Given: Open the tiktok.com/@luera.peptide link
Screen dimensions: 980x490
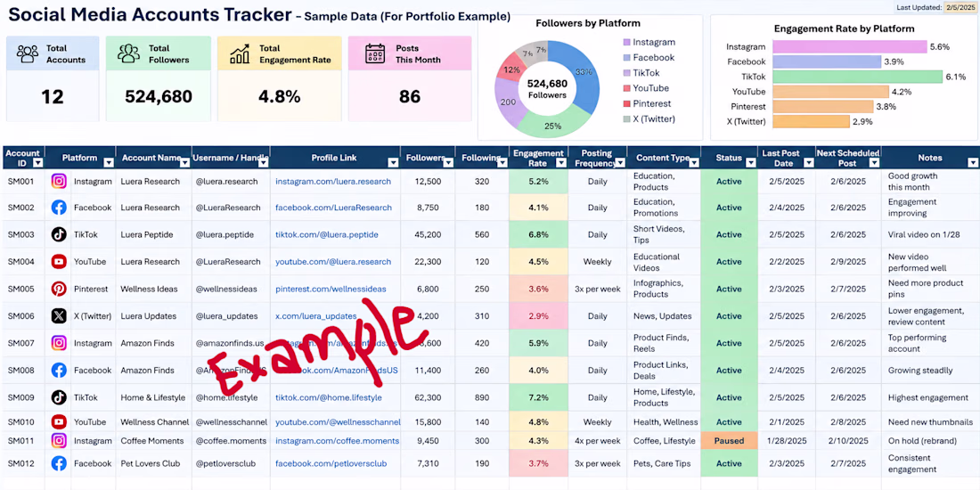Looking at the screenshot, I should [x=327, y=234].
